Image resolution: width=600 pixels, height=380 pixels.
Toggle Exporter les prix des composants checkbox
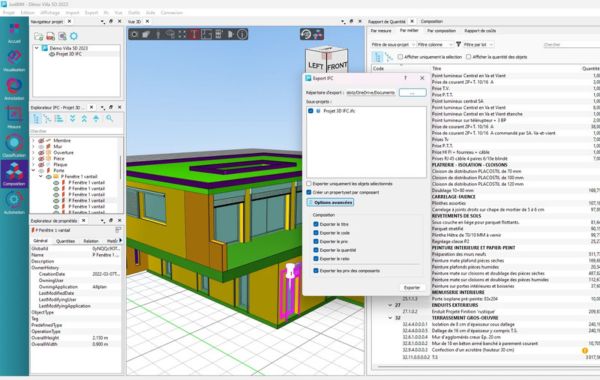click(316, 271)
